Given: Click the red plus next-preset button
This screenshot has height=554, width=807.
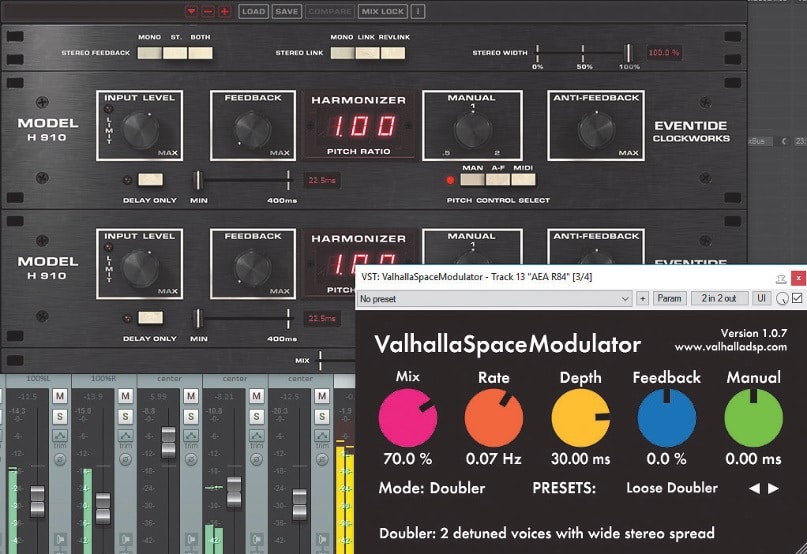Looking at the screenshot, I should [225, 11].
